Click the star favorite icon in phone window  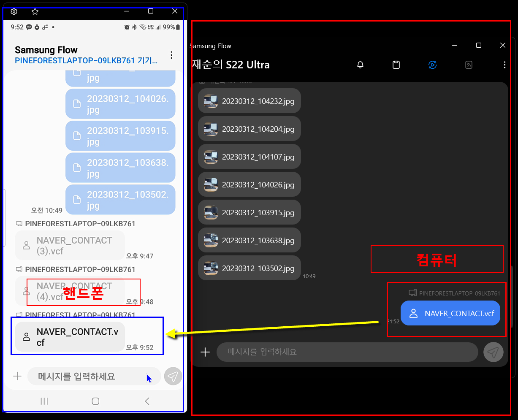pos(35,11)
